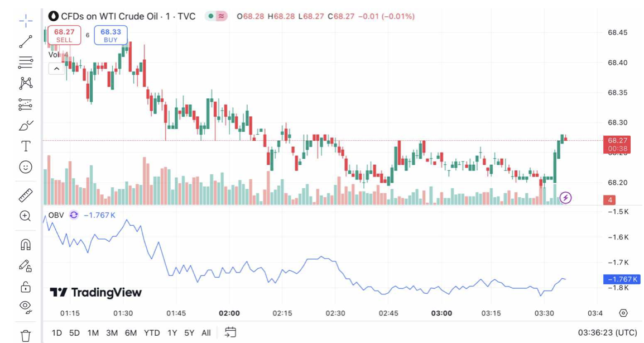Click the 68.33 BUY button

(x=110, y=35)
